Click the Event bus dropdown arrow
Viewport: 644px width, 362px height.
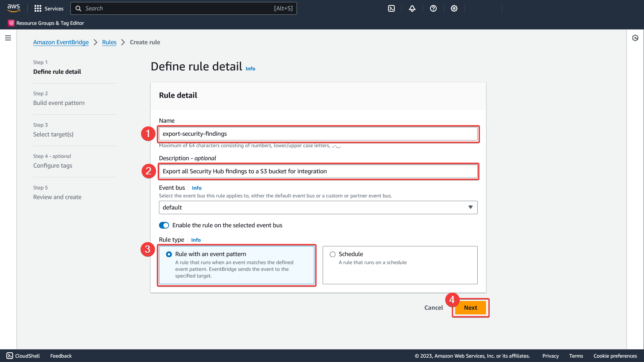pyautogui.click(x=471, y=207)
